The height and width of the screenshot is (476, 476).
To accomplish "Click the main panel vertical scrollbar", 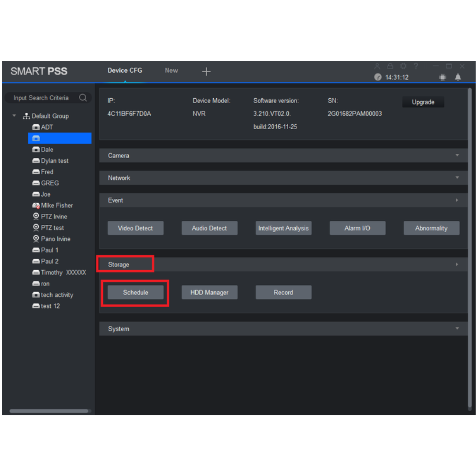I will coord(470,247).
